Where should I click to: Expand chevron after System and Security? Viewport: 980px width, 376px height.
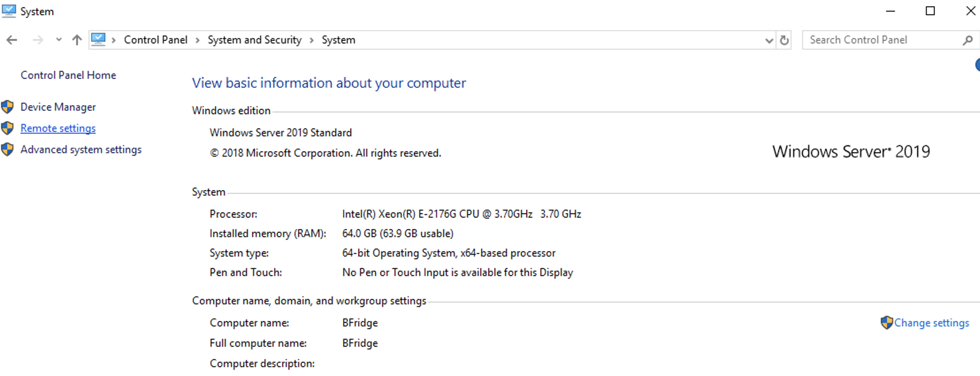312,40
